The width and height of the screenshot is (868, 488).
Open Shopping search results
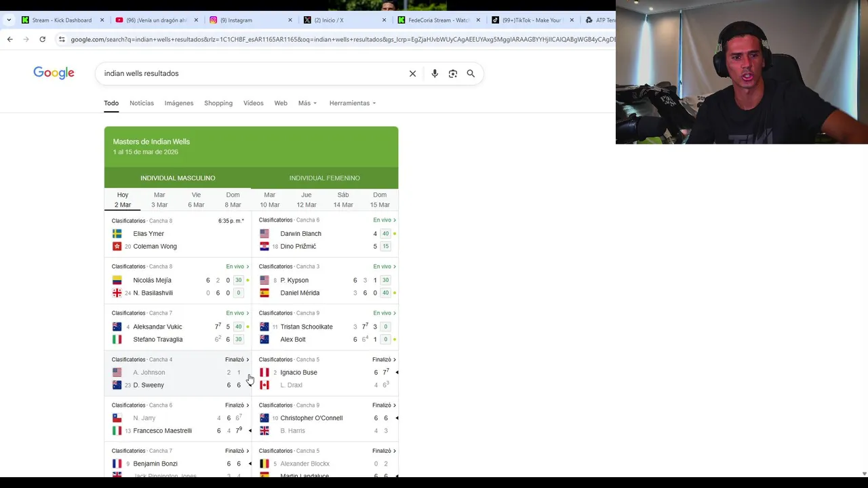(x=218, y=103)
